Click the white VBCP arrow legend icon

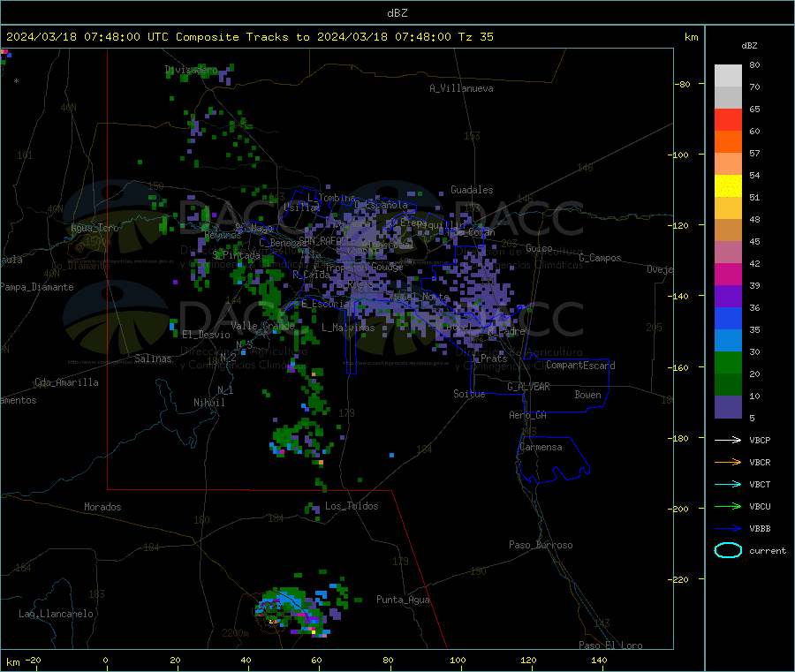click(x=728, y=440)
